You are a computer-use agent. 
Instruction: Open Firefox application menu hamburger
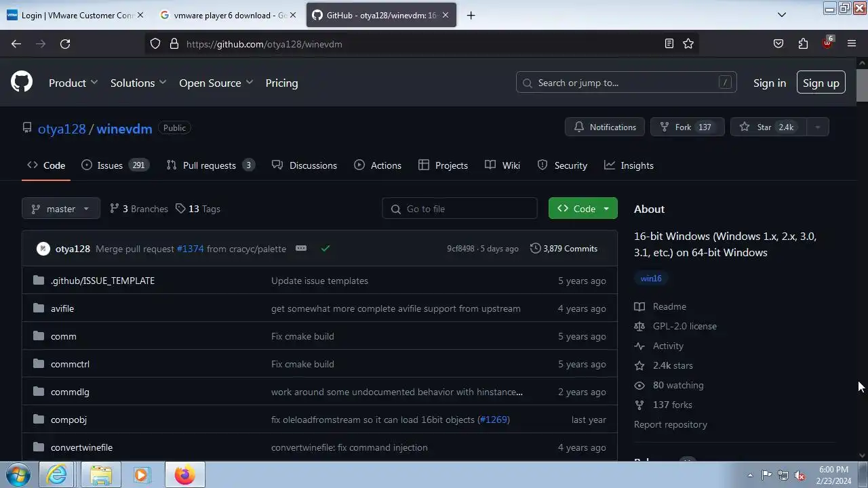(852, 44)
